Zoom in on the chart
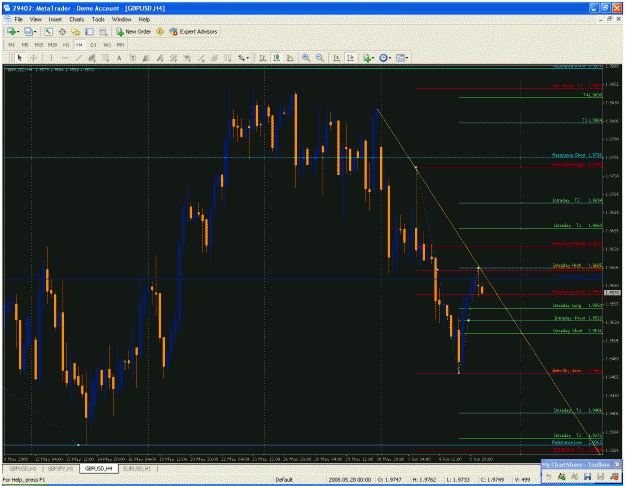Viewport: 625px width, 486px height. pos(306,58)
